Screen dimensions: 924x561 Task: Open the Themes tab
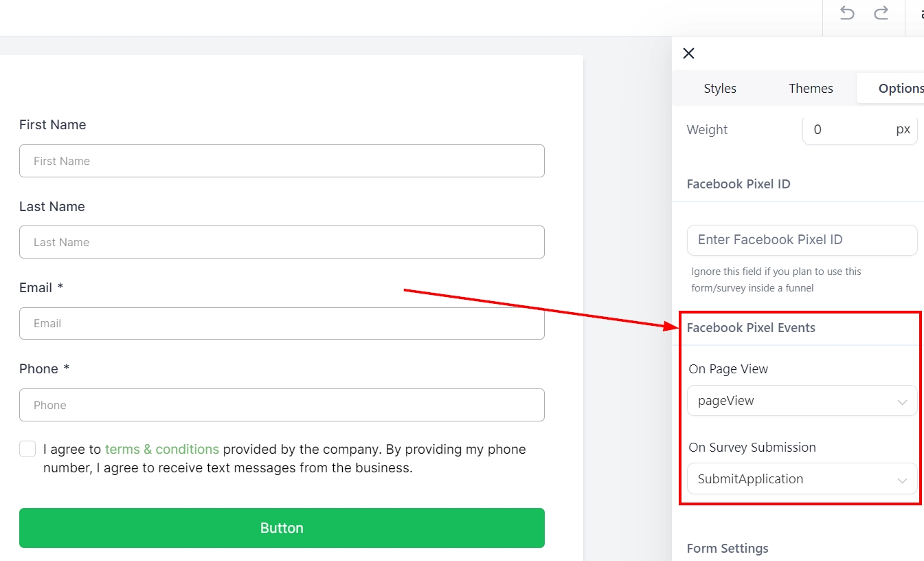[811, 89]
